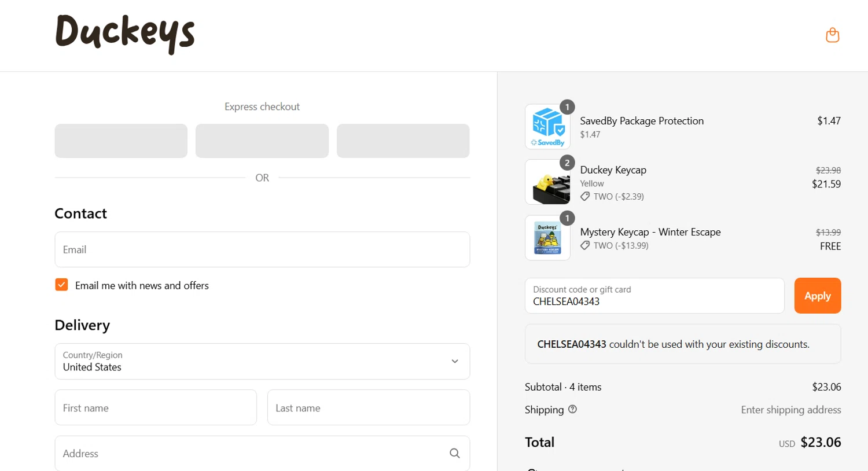Click the TWO (-$2.39) discount label

point(619,196)
